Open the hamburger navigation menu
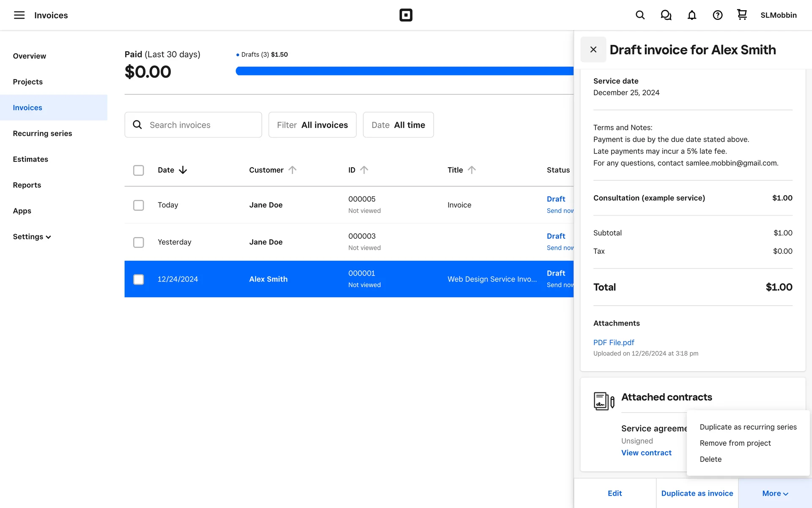This screenshot has width=812, height=508. [19, 15]
